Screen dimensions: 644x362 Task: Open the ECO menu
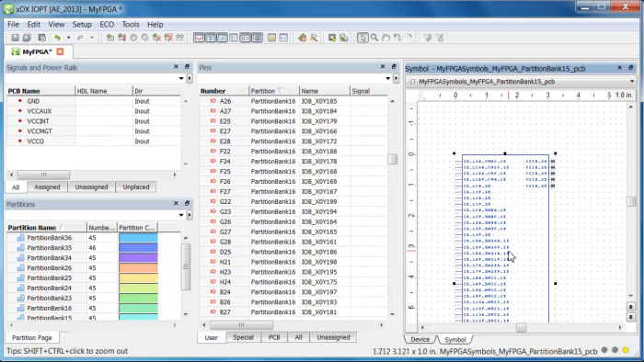(x=107, y=25)
